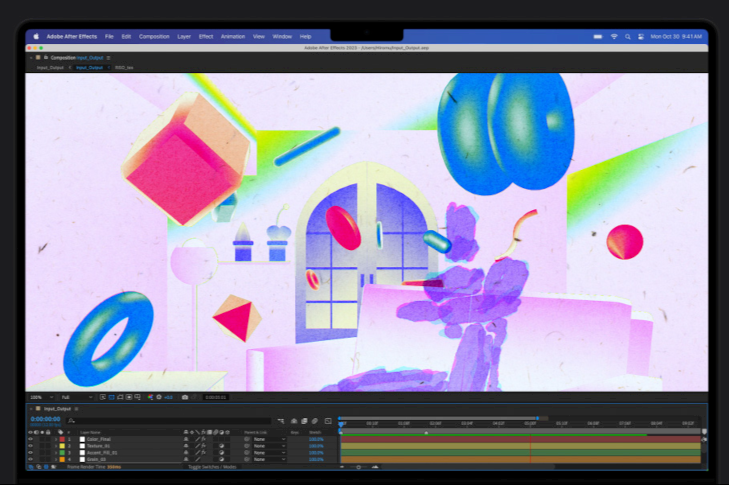Viewport: 729px width, 485px height.
Task: Enable Frame Blending icon in timeline
Action: [x=304, y=421]
